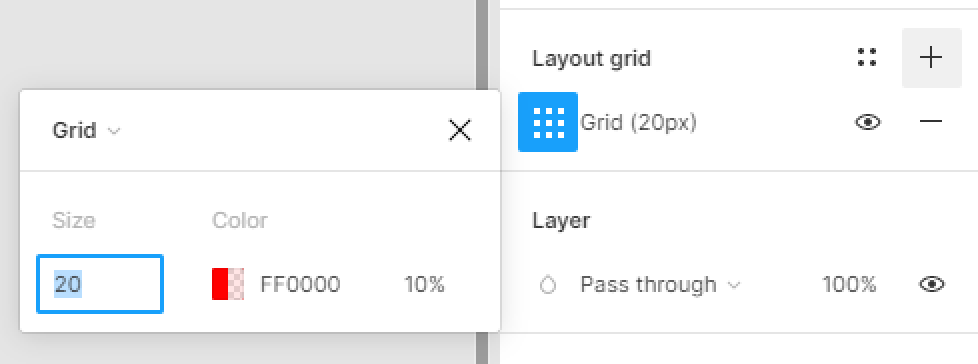This screenshot has height=364, width=978.
Task: Click the 10% grid opacity value
Action: coord(424,285)
